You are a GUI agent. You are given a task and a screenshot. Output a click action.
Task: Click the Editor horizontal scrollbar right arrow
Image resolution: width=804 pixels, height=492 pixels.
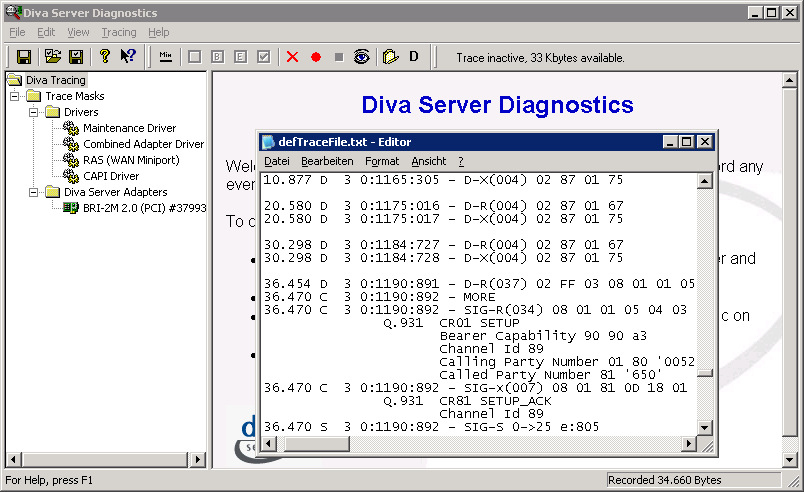coord(689,444)
